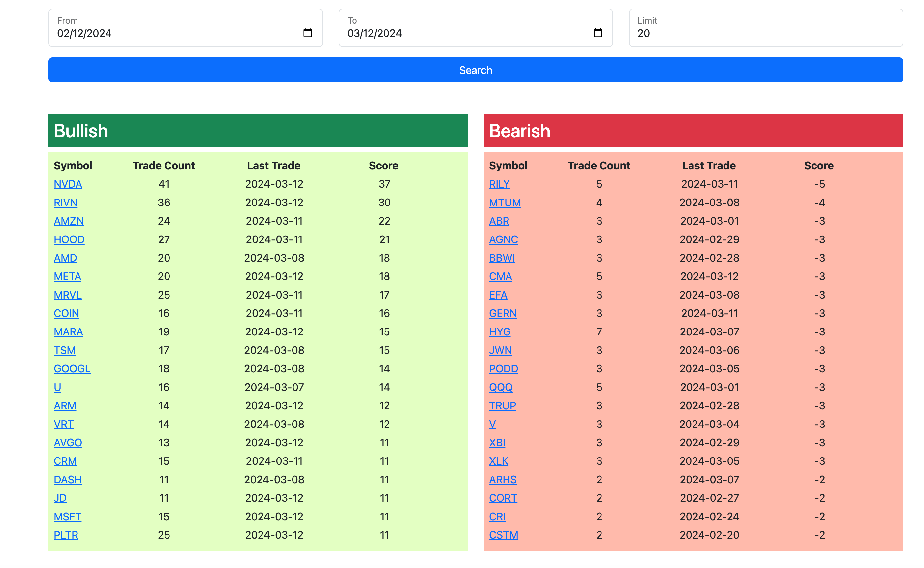The width and height of the screenshot is (924, 568).
Task: Open the To date calendar picker icon
Action: point(598,33)
